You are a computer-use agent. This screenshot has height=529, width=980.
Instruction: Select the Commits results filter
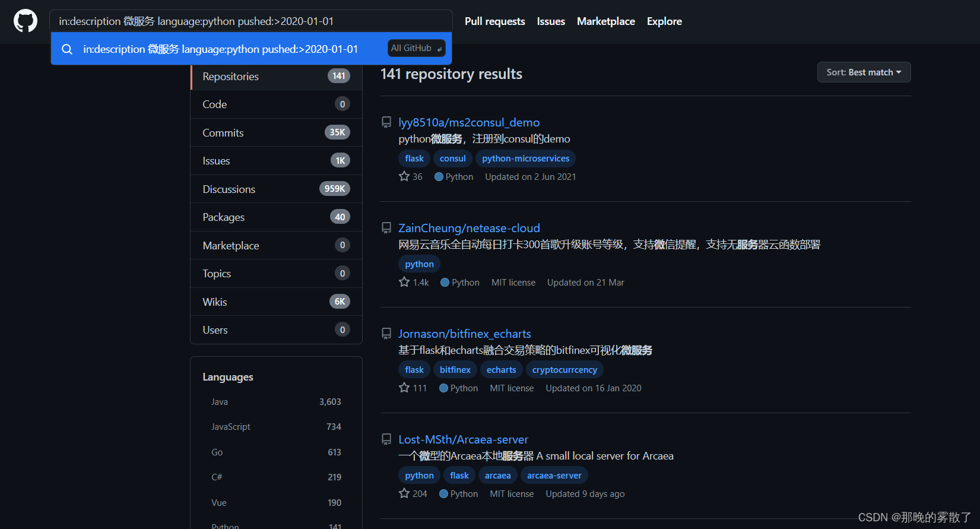tap(277, 132)
